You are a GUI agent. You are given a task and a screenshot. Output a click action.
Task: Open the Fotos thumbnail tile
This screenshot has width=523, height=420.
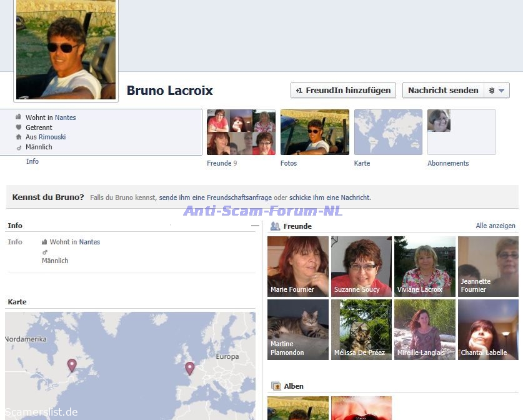tap(314, 132)
